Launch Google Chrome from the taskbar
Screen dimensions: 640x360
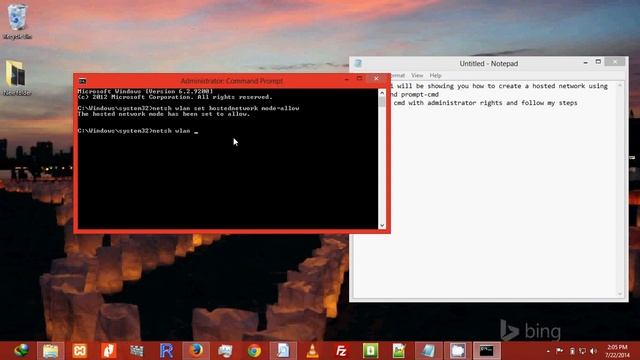pyautogui.click(x=254, y=351)
